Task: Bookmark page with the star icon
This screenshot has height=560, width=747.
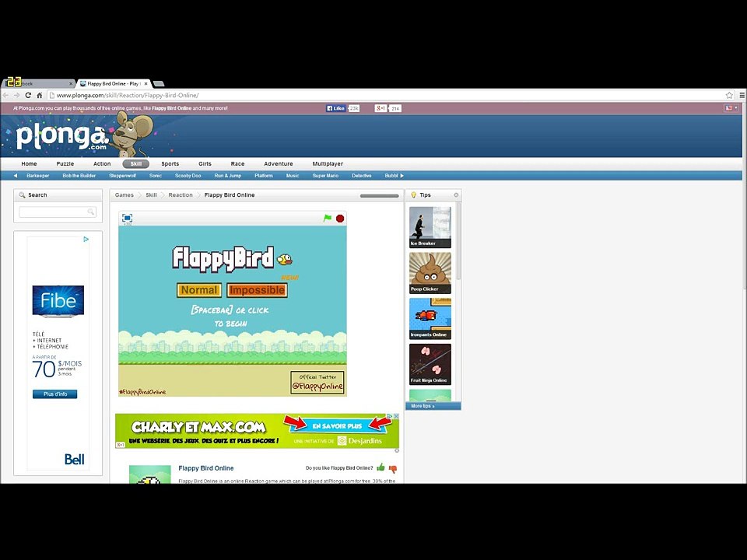Action: [729, 95]
